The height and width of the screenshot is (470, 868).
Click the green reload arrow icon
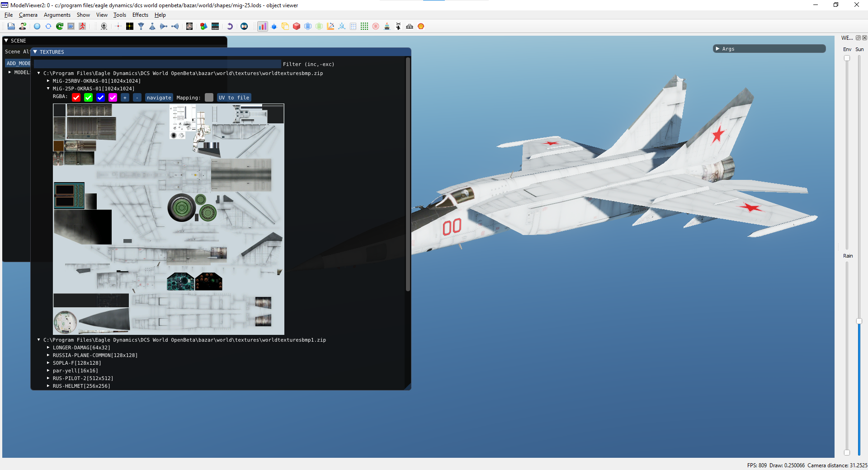[x=60, y=26]
